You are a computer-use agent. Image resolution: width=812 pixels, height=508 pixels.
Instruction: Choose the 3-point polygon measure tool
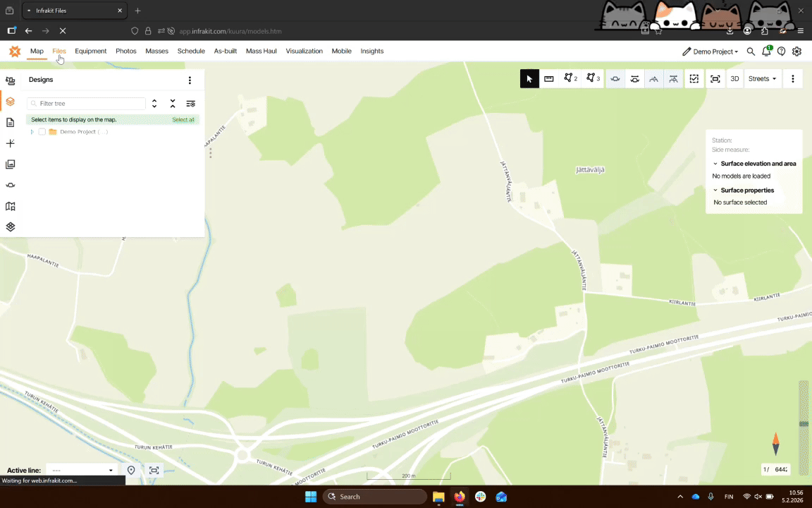(x=593, y=79)
